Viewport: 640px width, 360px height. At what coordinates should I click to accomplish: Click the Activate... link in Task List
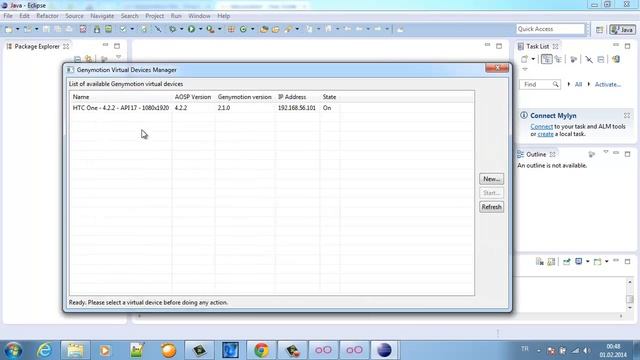[608, 84]
